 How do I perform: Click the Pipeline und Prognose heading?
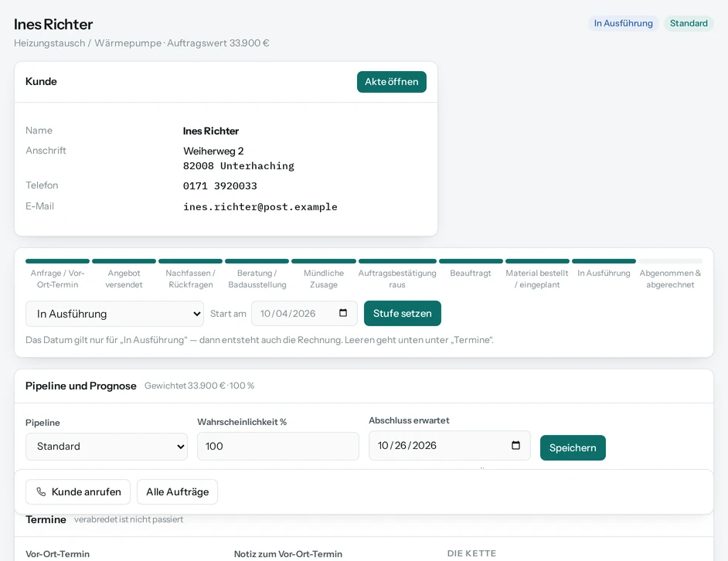pyautogui.click(x=81, y=386)
